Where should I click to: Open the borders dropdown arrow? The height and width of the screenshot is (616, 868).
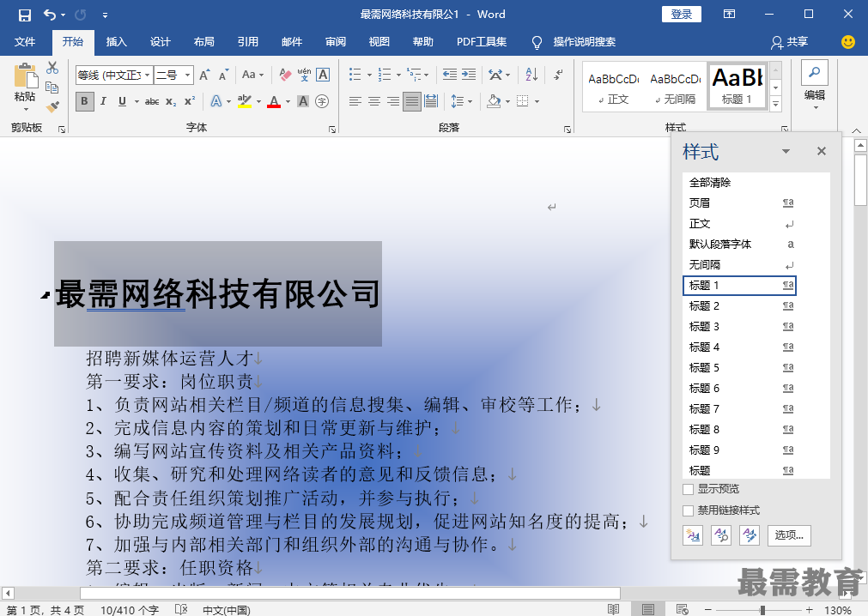537,101
